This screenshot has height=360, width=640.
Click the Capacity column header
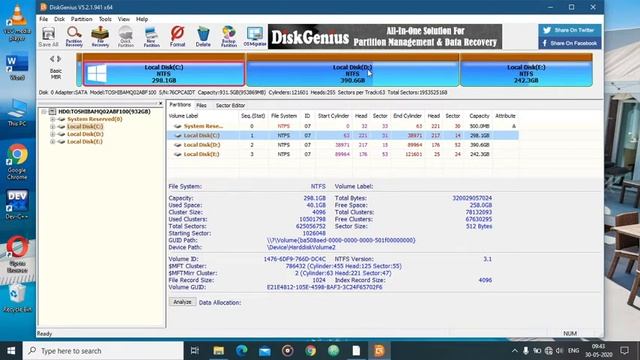[479, 116]
